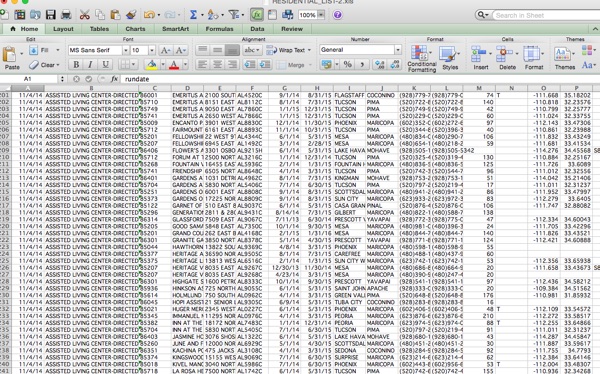
Task: Switch to the Tables tab
Action: pyautogui.click(x=99, y=29)
